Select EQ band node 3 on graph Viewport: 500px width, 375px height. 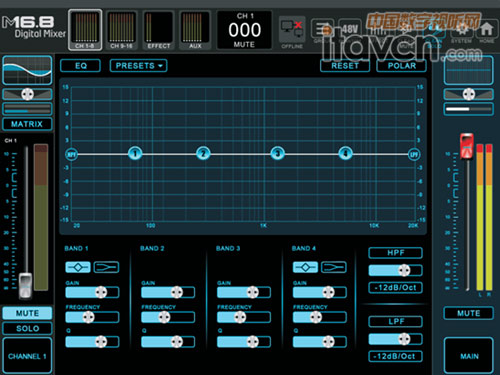[x=277, y=153]
